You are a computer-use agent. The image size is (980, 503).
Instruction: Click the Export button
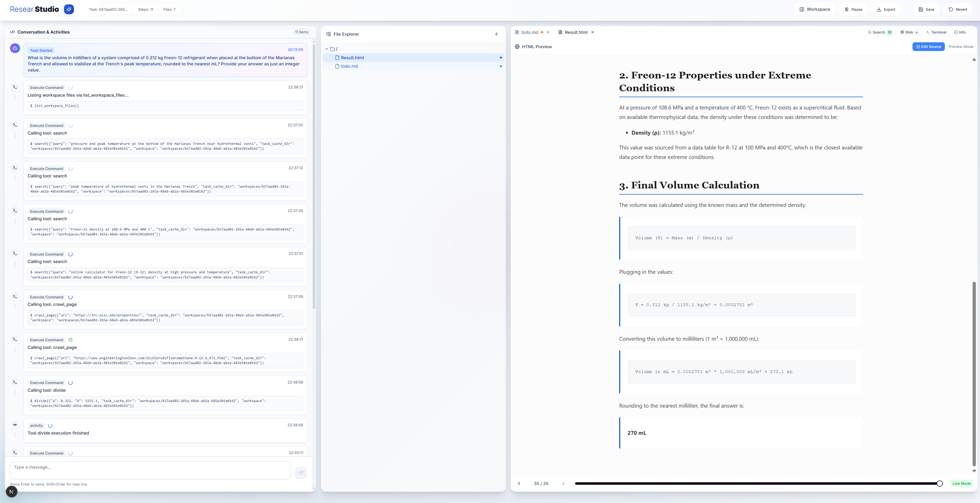(x=886, y=9)
